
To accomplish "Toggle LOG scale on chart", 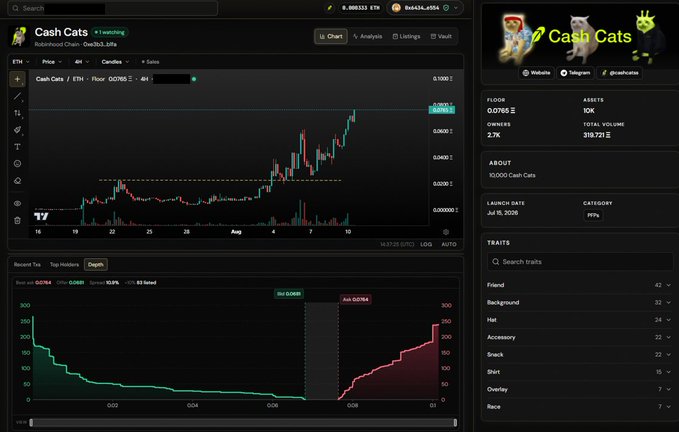I will click(x=426, y=244).
